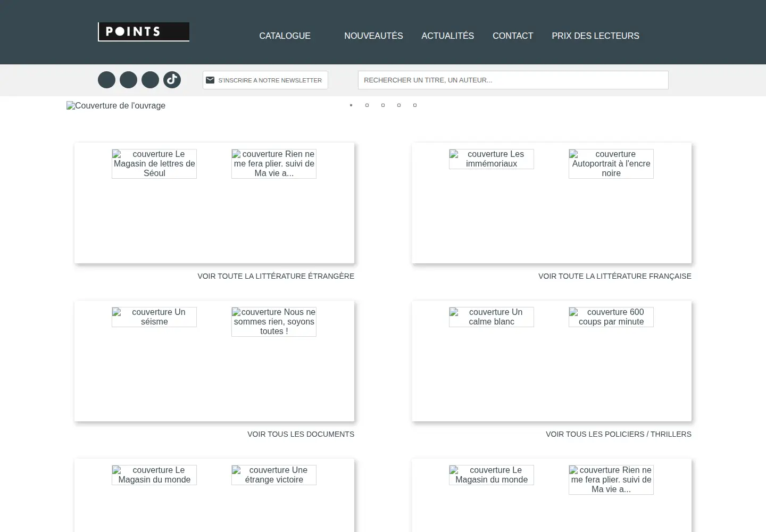Image resolution: width=766 pixels, height=532 pixels.
Task: Click the Points logo
Action: (144, 32)
